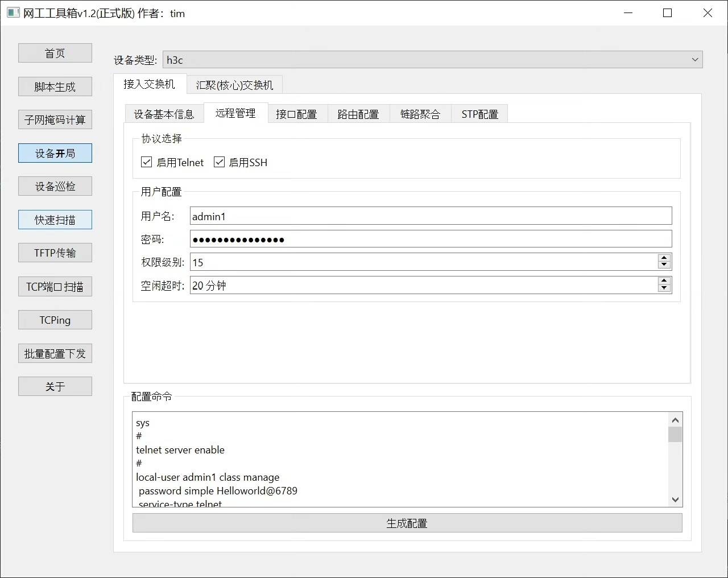728x578 pixels.
Task: Open the 接口配置 tab
Action: 296,114
